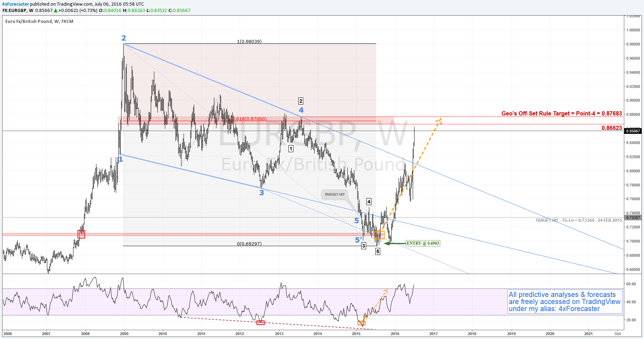Click the 2006 year label on time axis
Image resolution: width=644 pixels, height=339 pixels.
click(7, 334)
